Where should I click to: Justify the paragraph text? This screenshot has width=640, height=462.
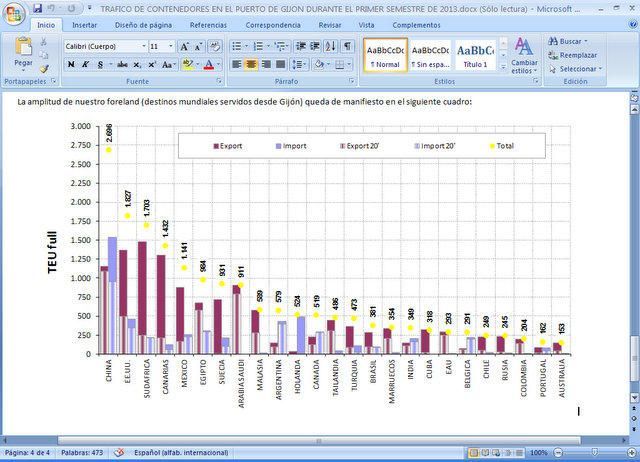coord(280,64)
